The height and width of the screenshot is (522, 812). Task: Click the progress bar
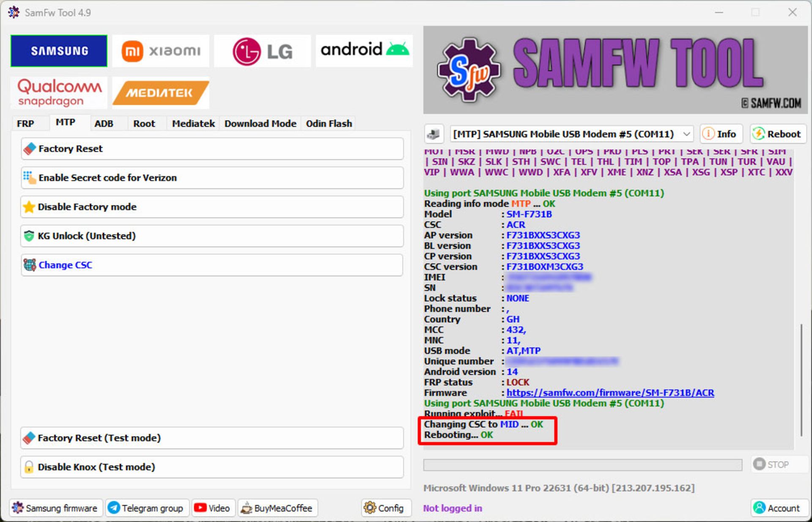[x=583, y=465]
